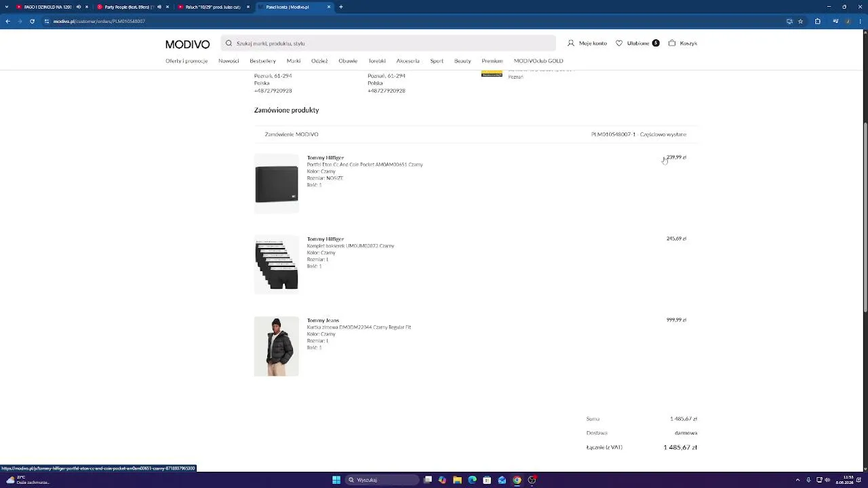Click the 999,99 zł price
This screenshot has width=868, height=488.
coord(676,320)
